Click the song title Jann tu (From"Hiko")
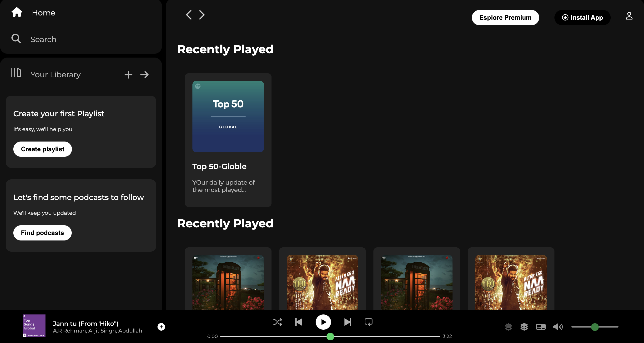The height and width of the screenshot is (343, 644). pos(86,323)
